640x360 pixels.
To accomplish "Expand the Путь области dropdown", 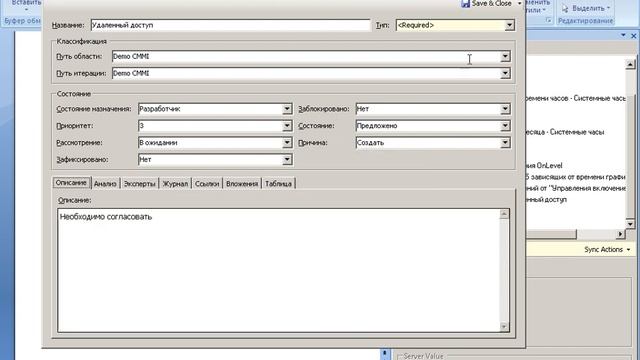I will [x=505, y=56].
